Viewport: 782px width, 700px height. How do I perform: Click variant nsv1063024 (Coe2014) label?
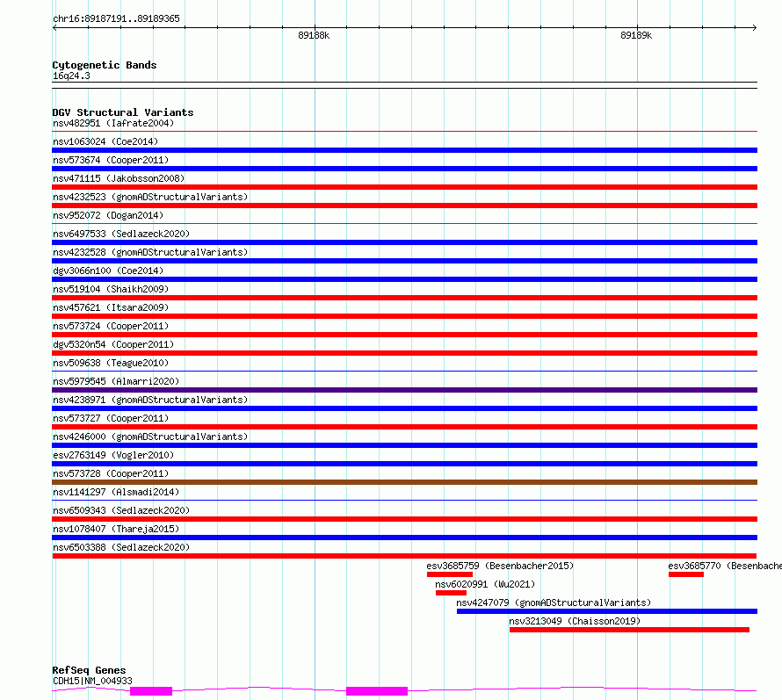(x=105, y=141)
